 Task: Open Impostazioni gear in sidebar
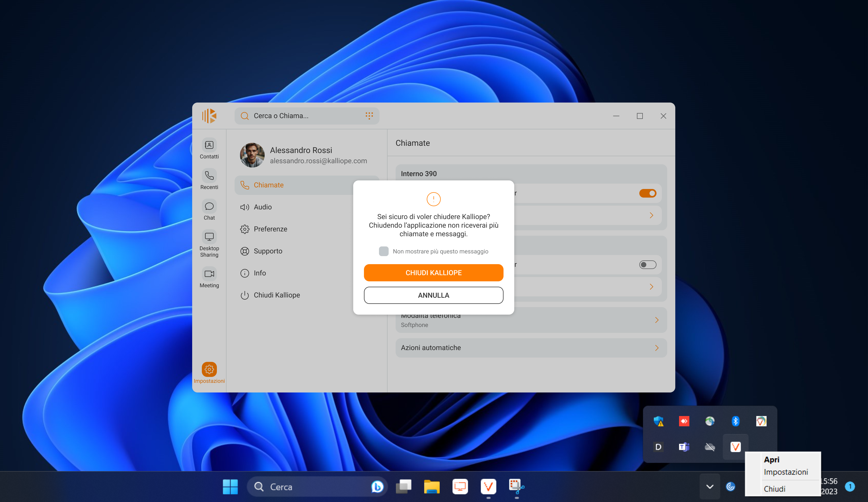coord(209,373)
